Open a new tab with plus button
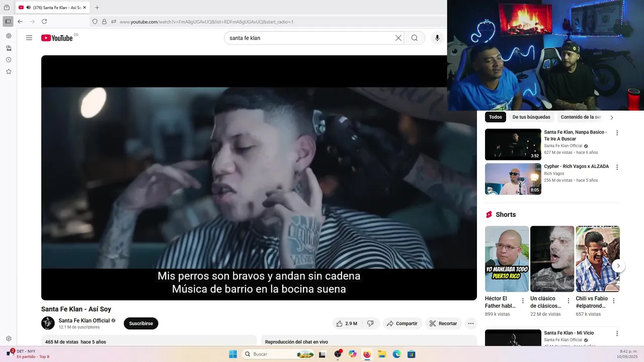This screenshot has width=644, height=362. pyautogui.click(x=97, y=8)
